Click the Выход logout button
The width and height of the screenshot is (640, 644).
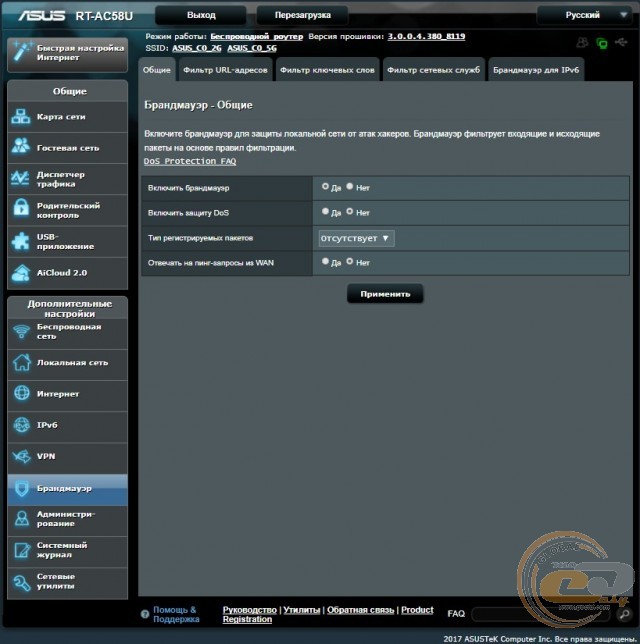click(201, 15)
